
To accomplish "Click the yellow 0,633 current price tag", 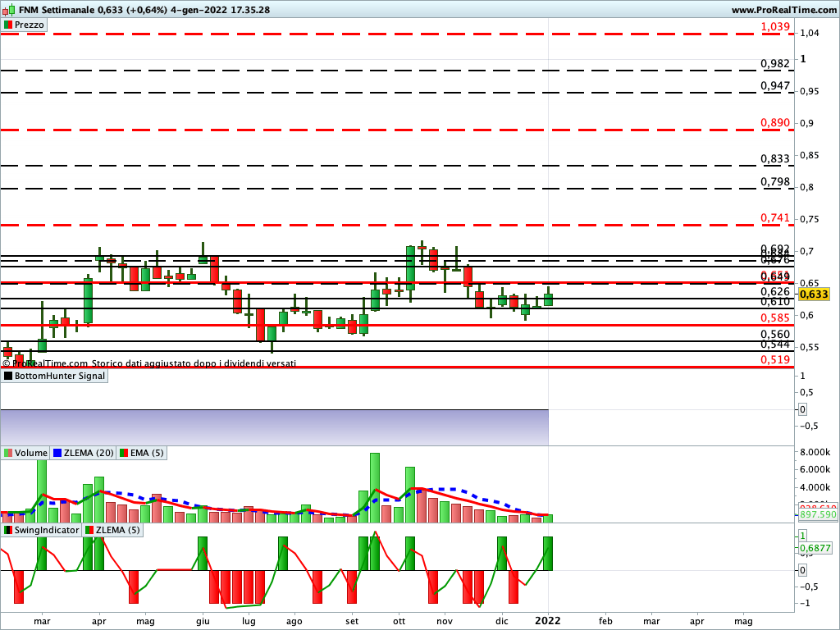I will pos(814,294).
